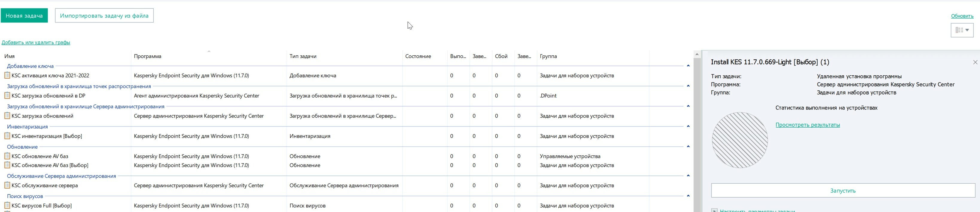
Task: Click Импортировать задачу из файла
Action: 104,16
